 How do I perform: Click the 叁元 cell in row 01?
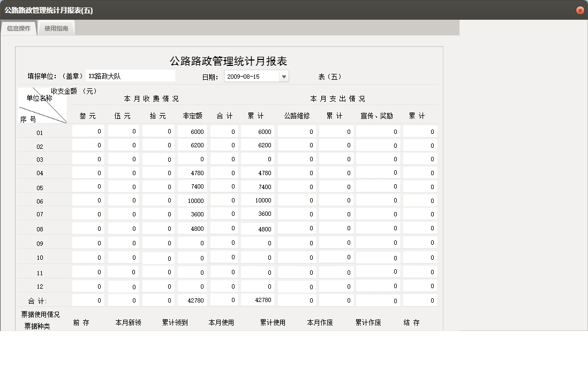pyautogui.click(x=88, y=131)
